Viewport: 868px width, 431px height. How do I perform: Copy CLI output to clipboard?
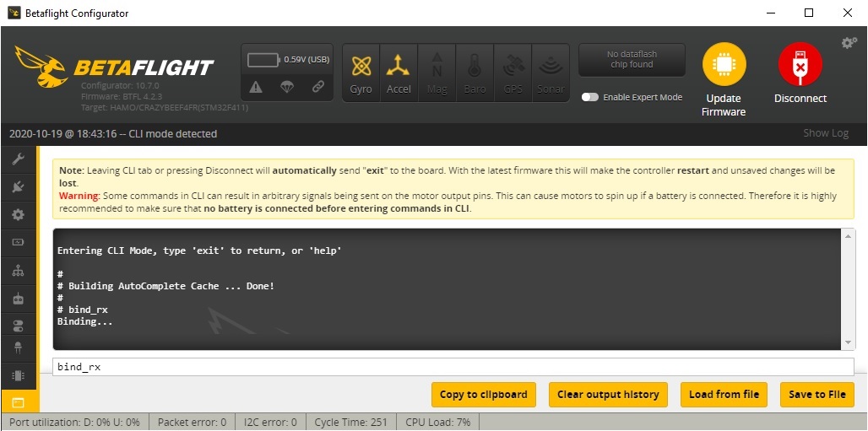click(483, 395)
